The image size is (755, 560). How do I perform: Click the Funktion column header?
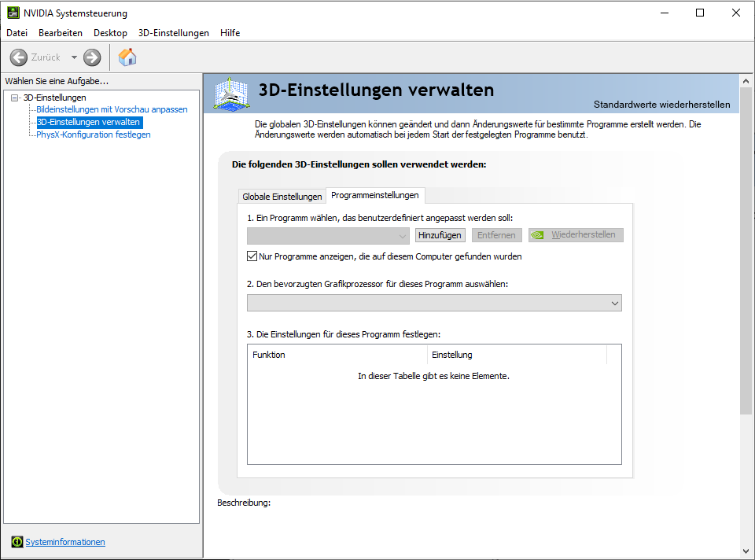tap(337, 355)
